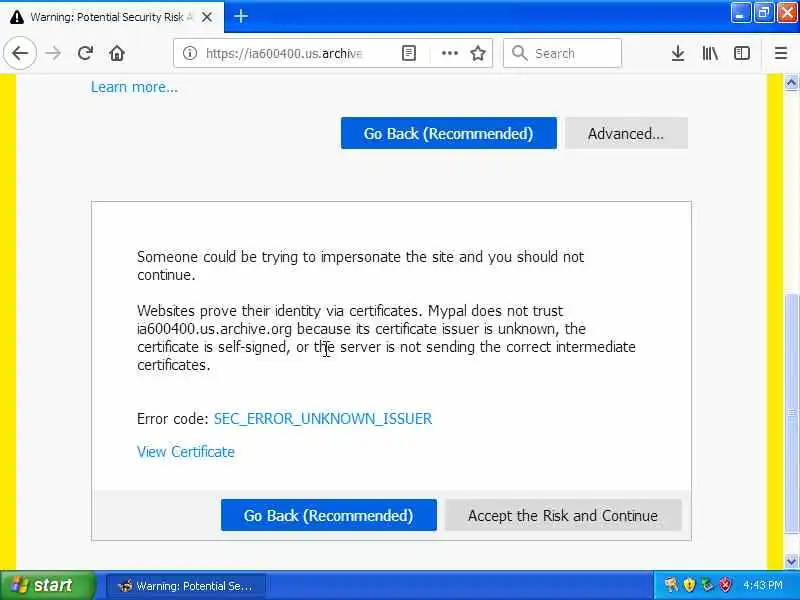Click the taskbar clock showing 4:43 PM

click(x=762, y=585)
